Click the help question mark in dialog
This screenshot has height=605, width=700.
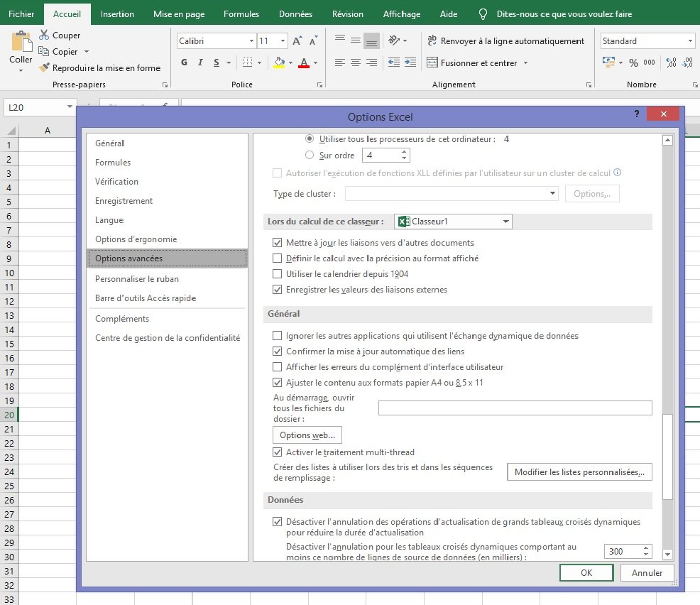pos(637,114)
